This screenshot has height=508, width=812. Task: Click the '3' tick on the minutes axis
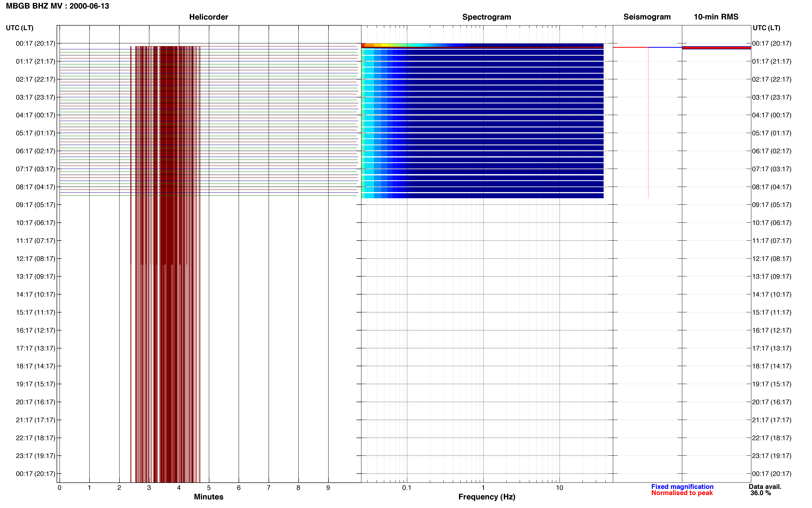point(149,487)
